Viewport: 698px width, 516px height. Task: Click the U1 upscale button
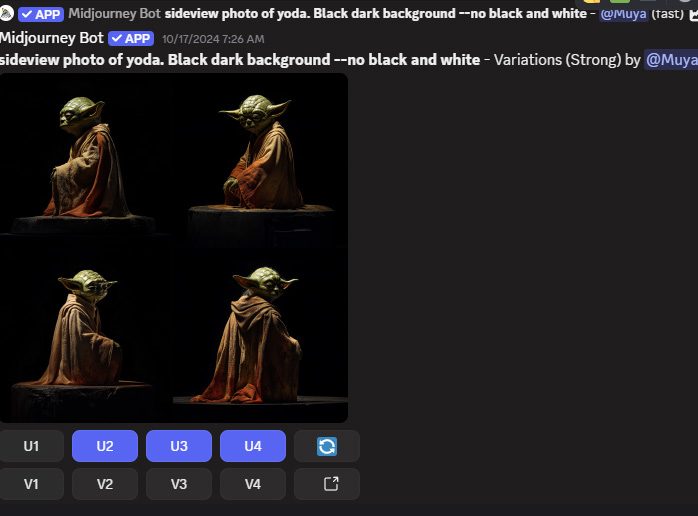coord(31,446)
